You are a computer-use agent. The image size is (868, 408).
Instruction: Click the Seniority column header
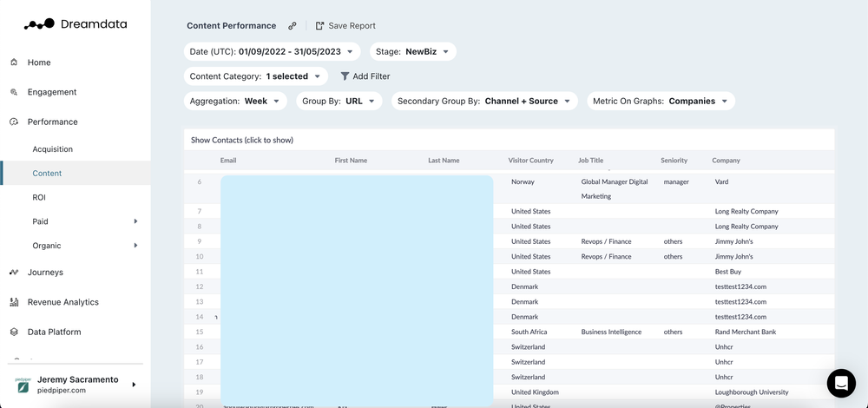coord(674,161)
